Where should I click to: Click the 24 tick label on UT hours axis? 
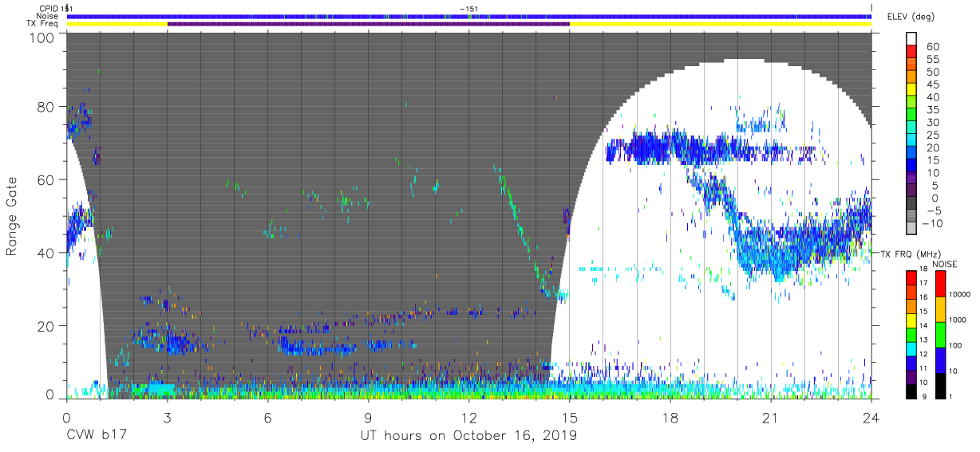871,418
